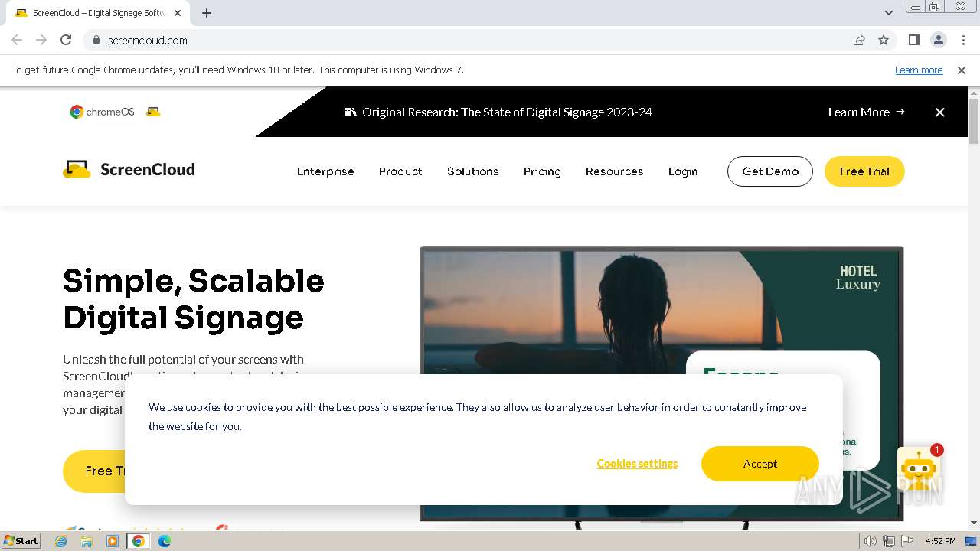Click the browser back arrow

tap(17, 40)
